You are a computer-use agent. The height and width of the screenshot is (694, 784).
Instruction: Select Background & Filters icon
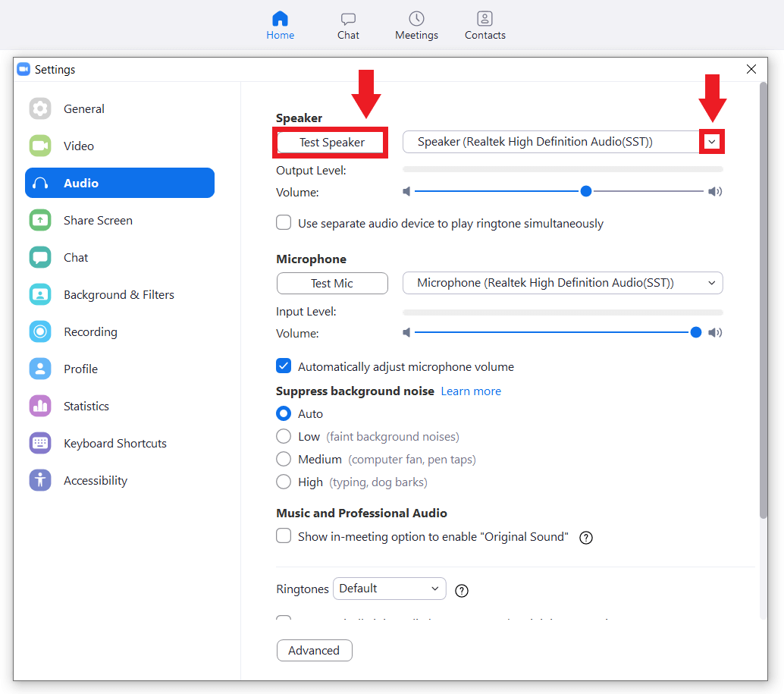pos(39,294)
